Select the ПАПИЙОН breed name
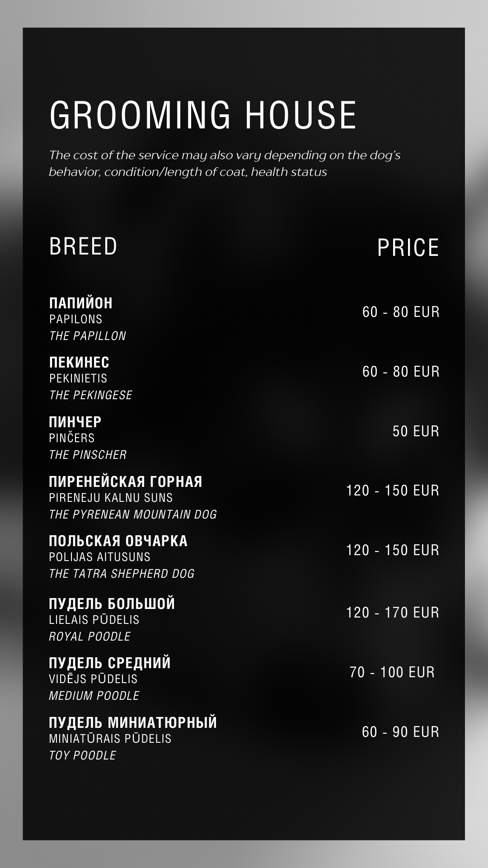This screenshot has height=868, width=488. 81,303
